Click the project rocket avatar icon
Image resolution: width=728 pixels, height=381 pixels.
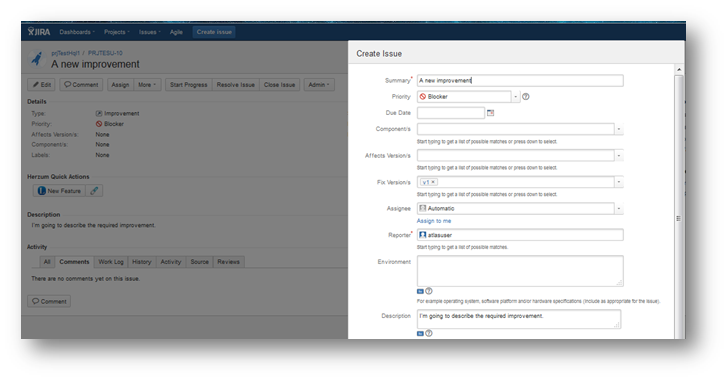tap(37, 59)
